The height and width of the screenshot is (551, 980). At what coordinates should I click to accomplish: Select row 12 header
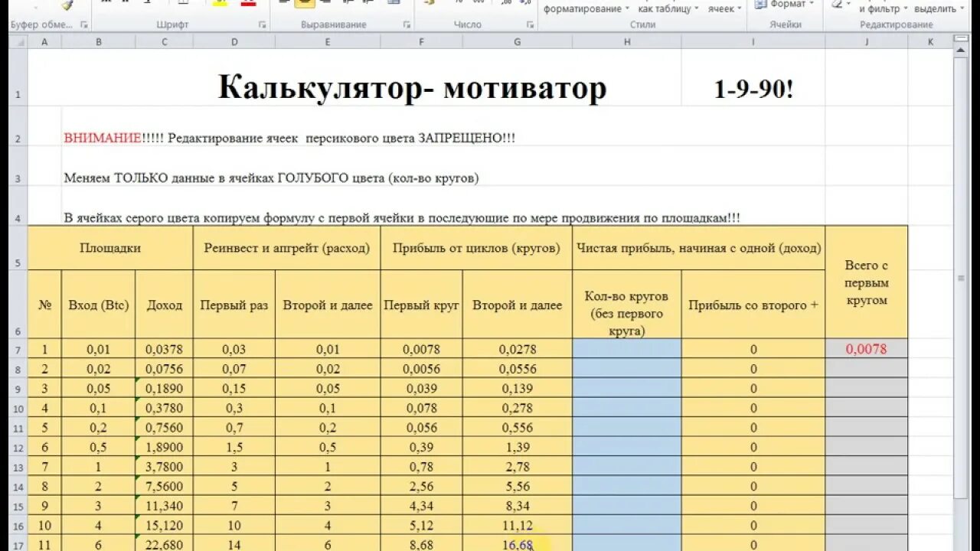(18, 448)
